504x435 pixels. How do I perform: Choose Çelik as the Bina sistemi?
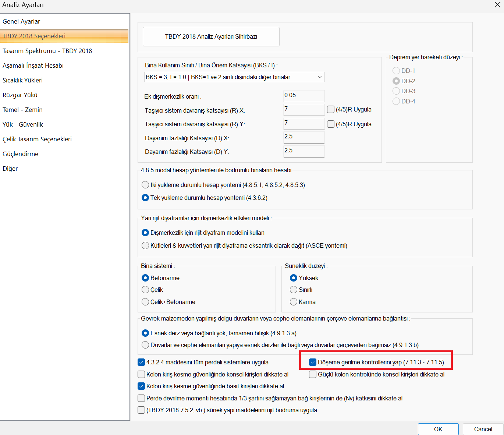pyautogui.click(x=145, y=290)
